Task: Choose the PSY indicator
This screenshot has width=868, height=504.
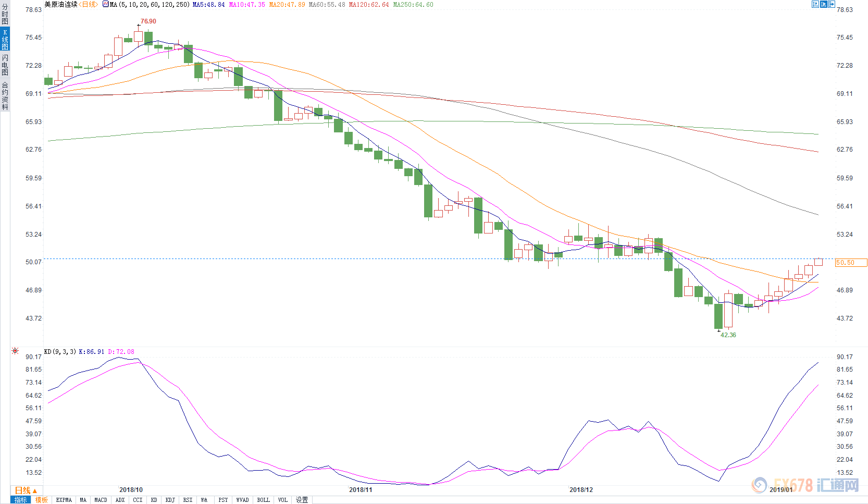Action: pyautogui.click(x=224, y=500)
